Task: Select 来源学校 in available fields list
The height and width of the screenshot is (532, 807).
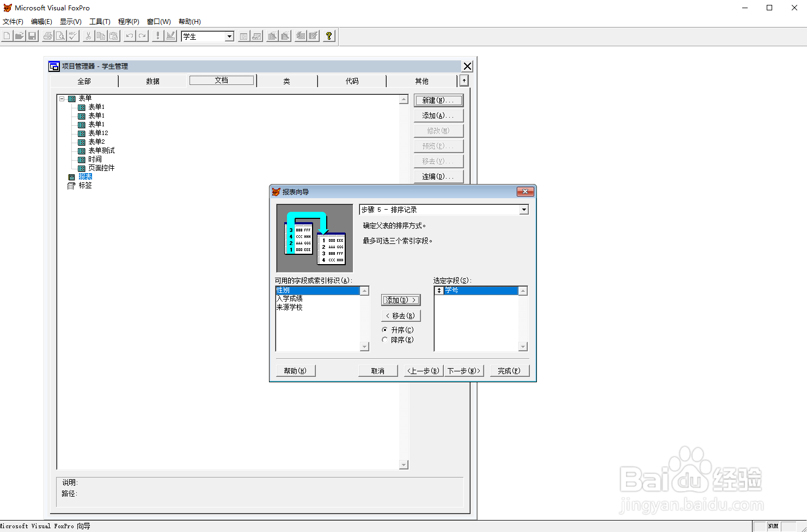Action: (x=318, y=308)
